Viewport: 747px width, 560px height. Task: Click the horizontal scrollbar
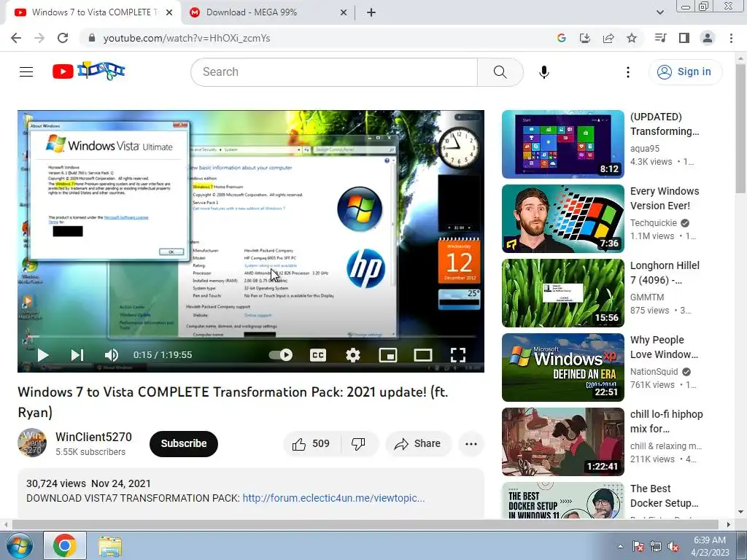(365, 525)
